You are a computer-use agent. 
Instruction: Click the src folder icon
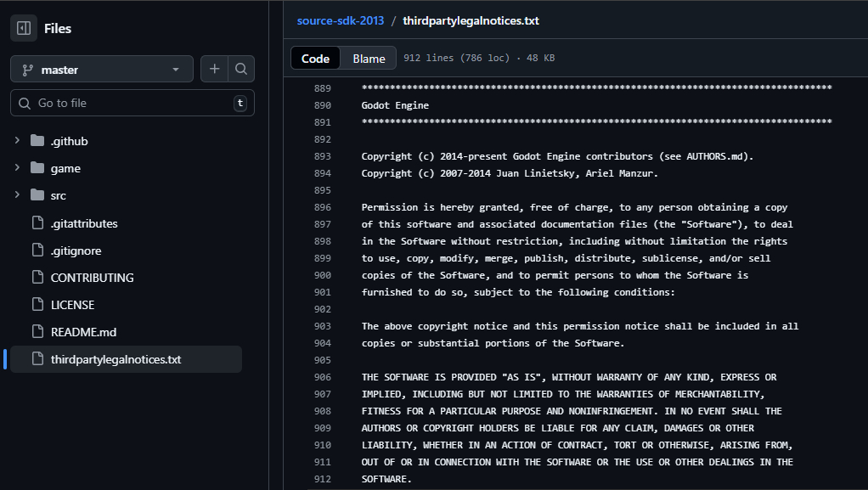tap(37, 195)
